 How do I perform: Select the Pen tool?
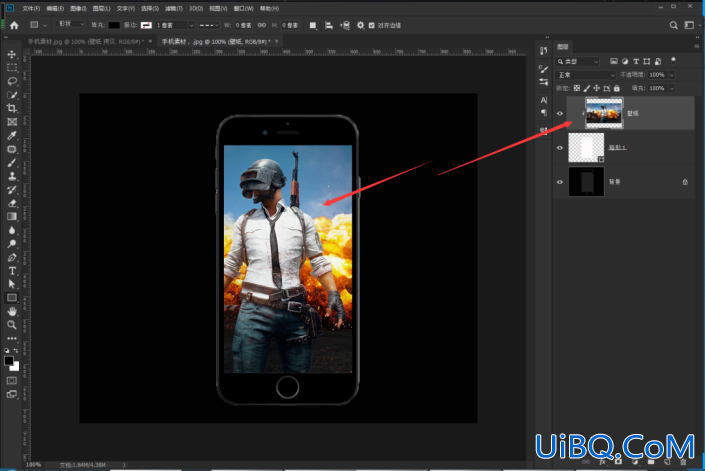point(12,257)
